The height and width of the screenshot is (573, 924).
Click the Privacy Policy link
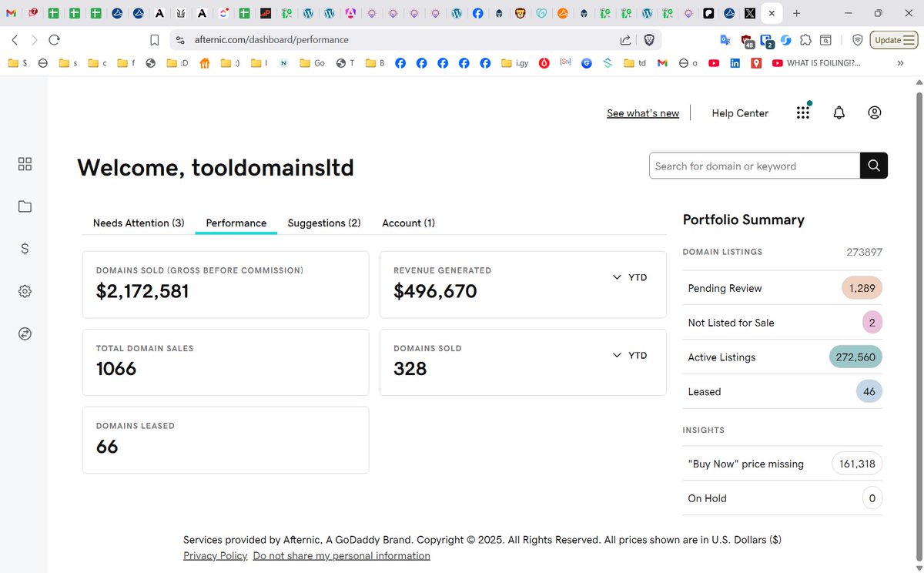coord(215,555)
